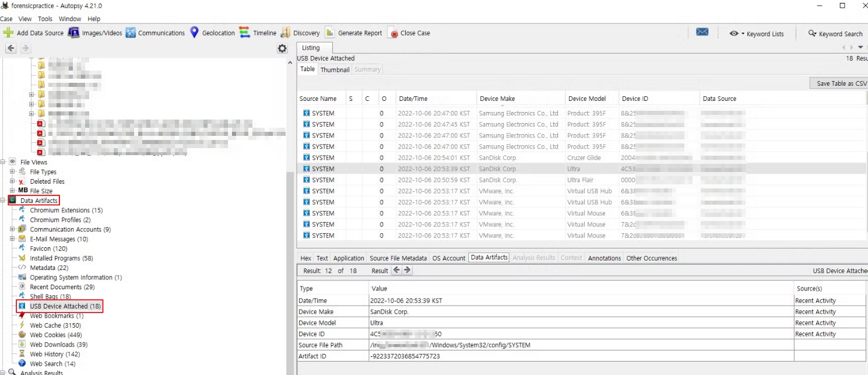Select Web Downloads (39) tree item
The width and height of the screenshot is (868, 375).
58,345
